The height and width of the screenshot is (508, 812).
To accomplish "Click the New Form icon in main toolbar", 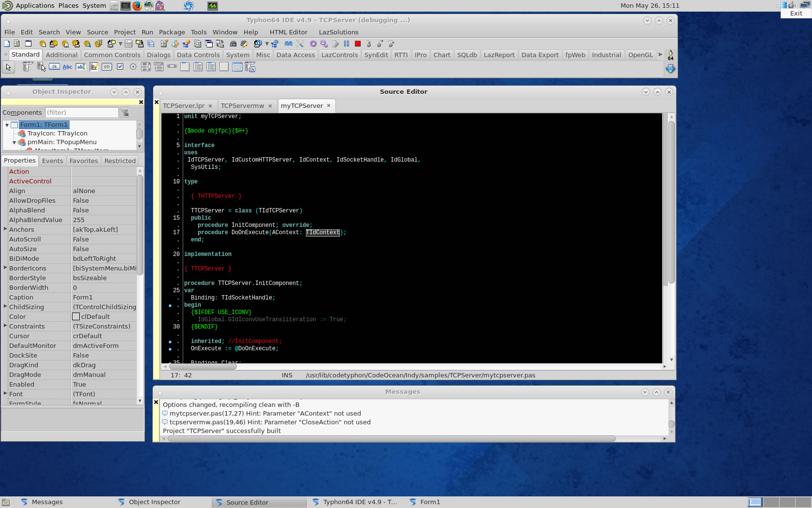I will tap(28, 44).
